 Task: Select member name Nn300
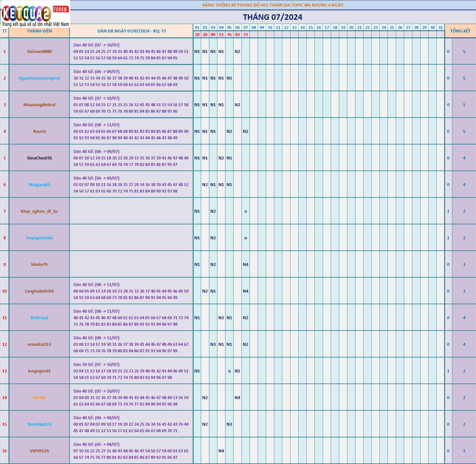[x=39, y=397]
